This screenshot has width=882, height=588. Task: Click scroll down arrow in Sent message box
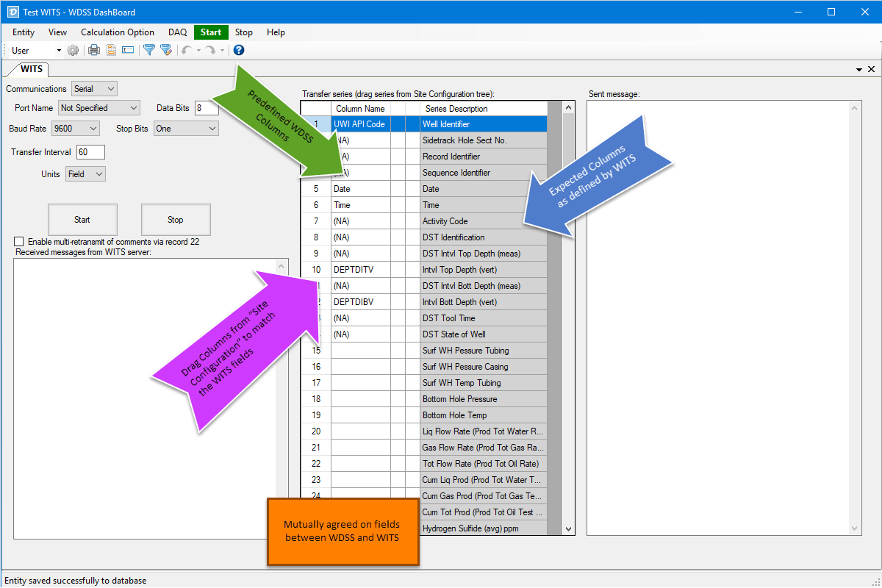(x=855, y=528)
